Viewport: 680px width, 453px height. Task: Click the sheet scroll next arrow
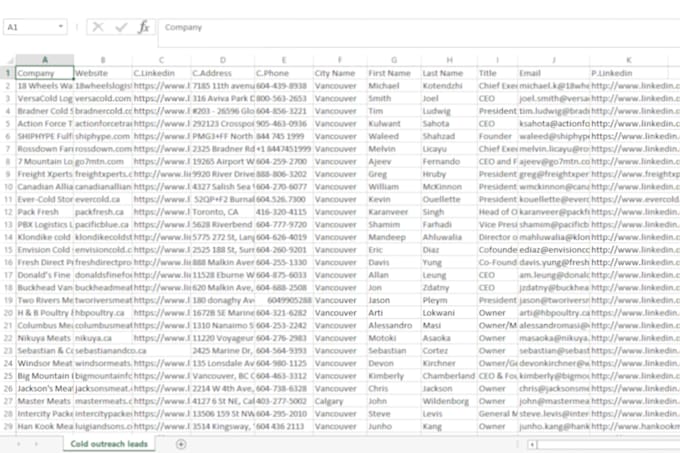click(36, 444)
